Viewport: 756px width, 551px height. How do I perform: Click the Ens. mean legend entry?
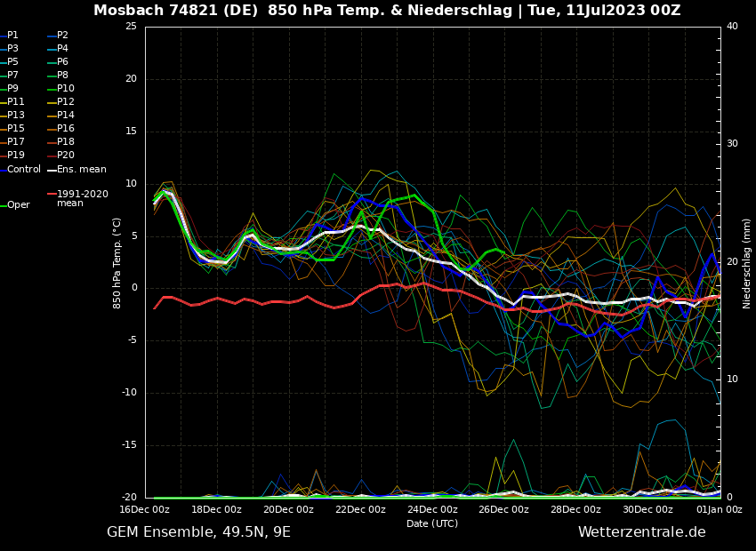coord(81,169)
